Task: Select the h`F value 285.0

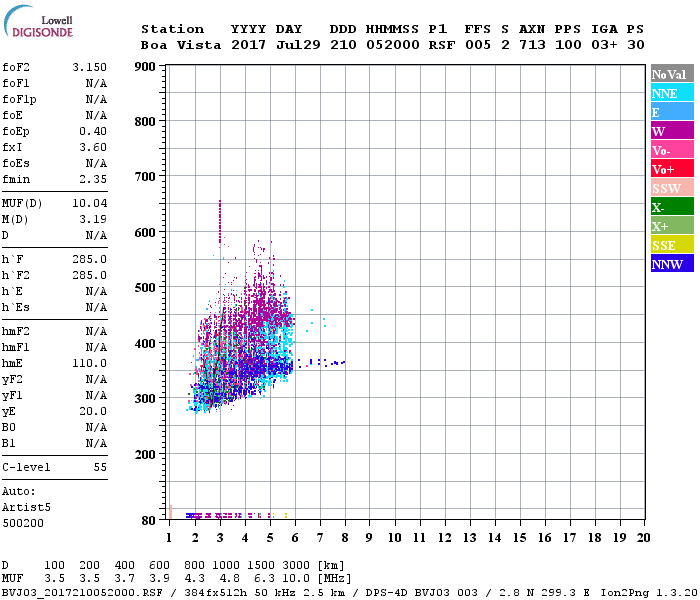Action: (x=89, y=259)
